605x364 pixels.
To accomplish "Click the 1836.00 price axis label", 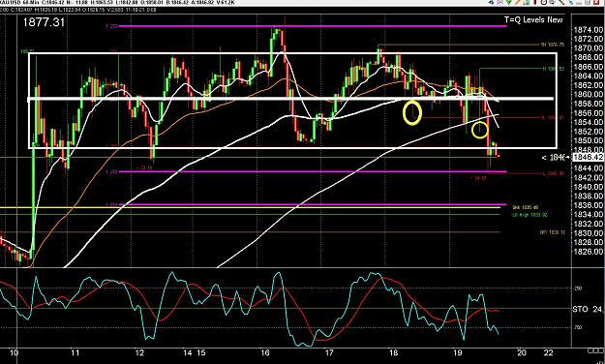I will (x=588, y=206).
